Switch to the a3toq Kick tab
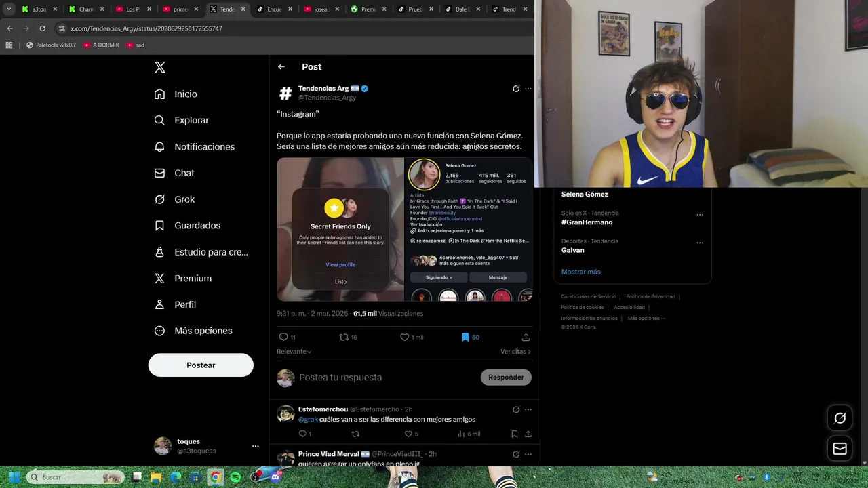This screenshot has height=488, width=868. (x=39, y=9)
